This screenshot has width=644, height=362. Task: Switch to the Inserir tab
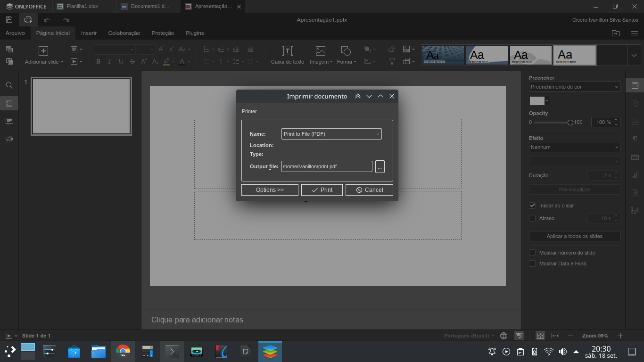coord(89,33)
